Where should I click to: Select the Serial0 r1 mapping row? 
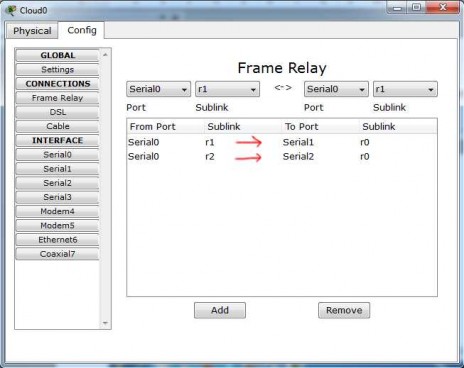[282, 142]
